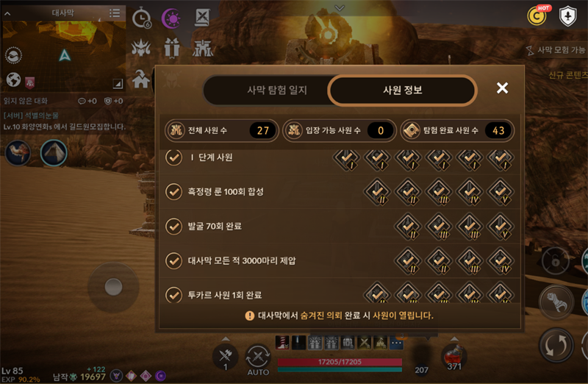588x384 pixels.
Task: Collapse the minimap with the top-left chevron
Action: pyautogui.click(x=7, y=14)
